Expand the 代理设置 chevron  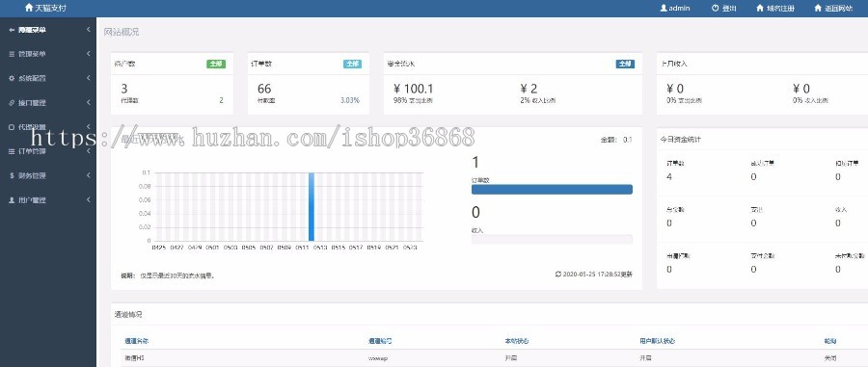[88, 127]
